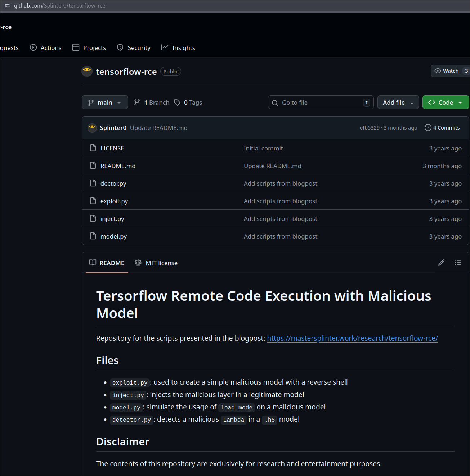
Task: Expand the Add file dropdown
Action: click(398, 103)
